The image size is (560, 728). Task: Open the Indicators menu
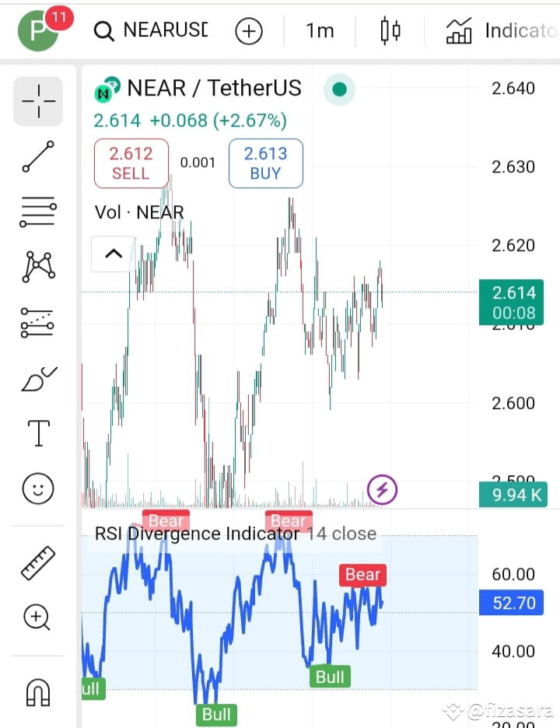click(502, 30)
